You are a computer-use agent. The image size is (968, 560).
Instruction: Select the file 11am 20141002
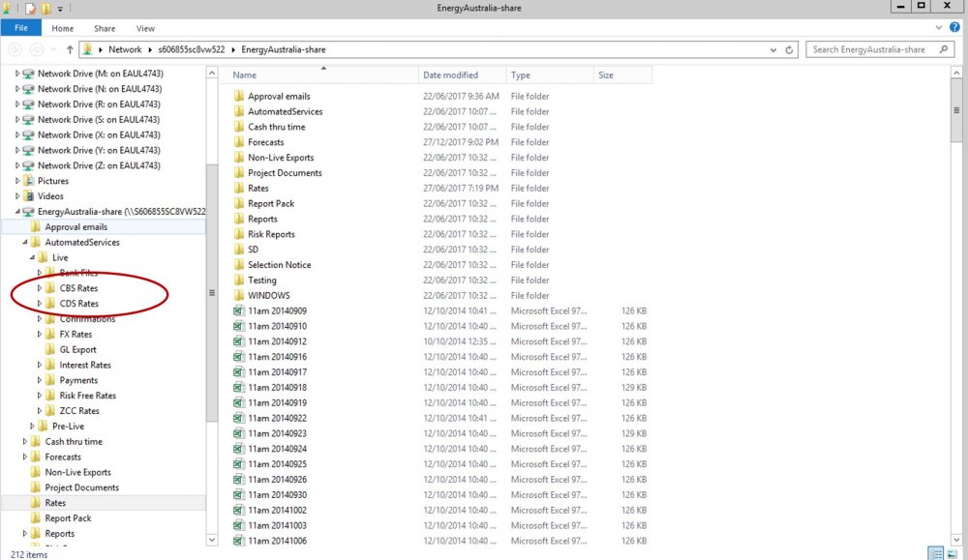pyautogui.click(x=277, y=510)
